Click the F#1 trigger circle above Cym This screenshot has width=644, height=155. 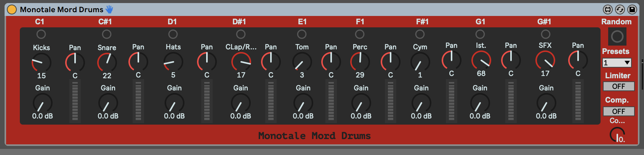click(420, 35)
